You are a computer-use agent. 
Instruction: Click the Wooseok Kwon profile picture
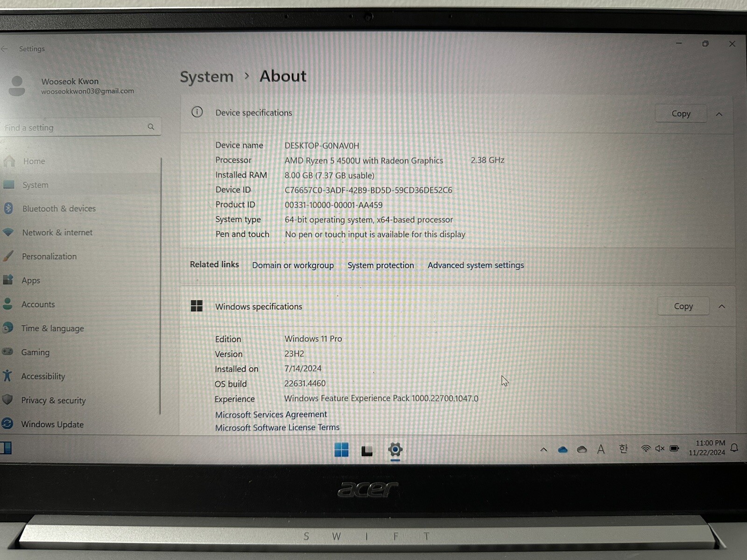[17, 86]
